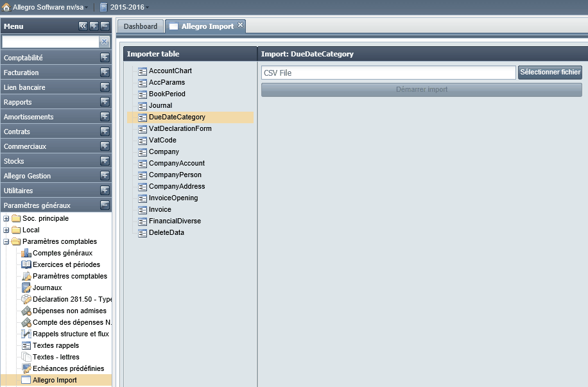Image resolution: width=588 pixels, height=387 pixels.
Task: Expand the Soc. principale folder
Action: tap(6, 219)
